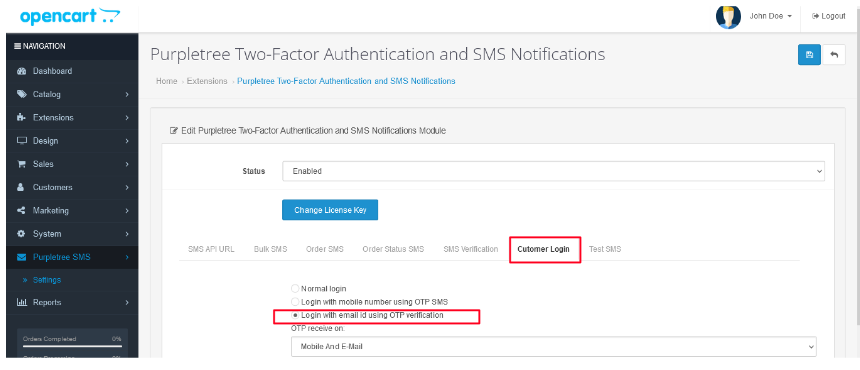Image resolution: width=860 pixels, height=370 pixels.
Task: Expand the Reports menu chevron
Action: (127, 302)
